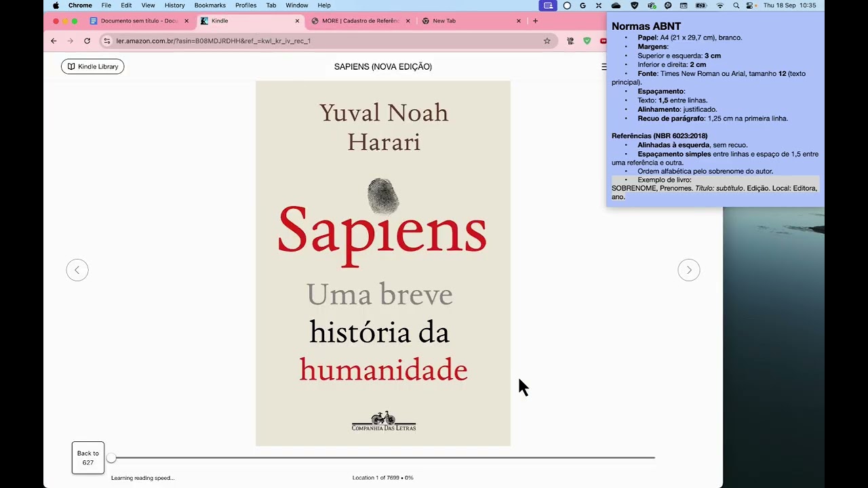
Task: Open site information icon in address bar
Action: coord(106,41)
